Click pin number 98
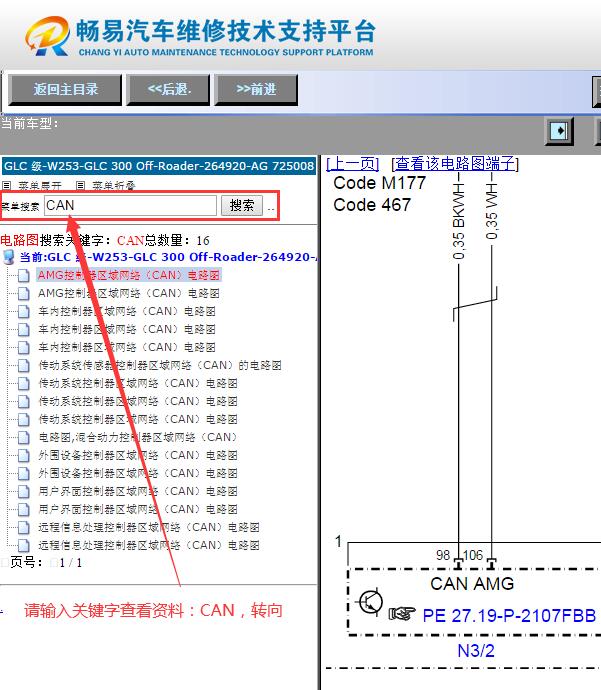This screenshot has width=601, height=690. pyautogui.click(x=443, y=555)
